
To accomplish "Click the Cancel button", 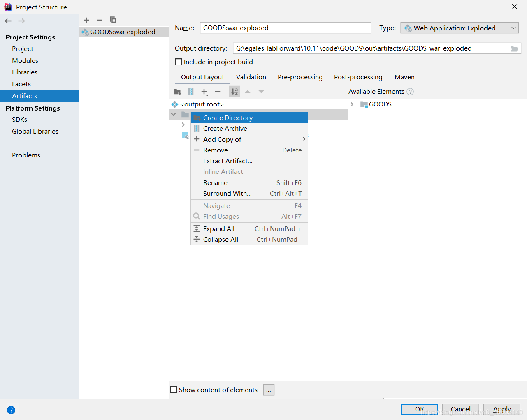I will tap(460, 409).
